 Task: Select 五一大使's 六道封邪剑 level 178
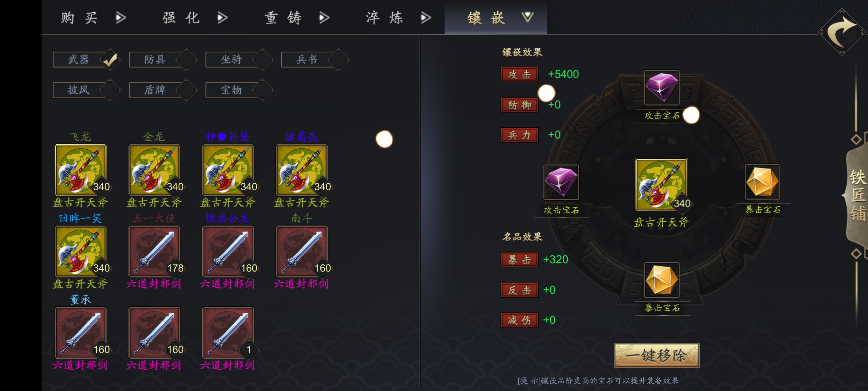(154, 251)
